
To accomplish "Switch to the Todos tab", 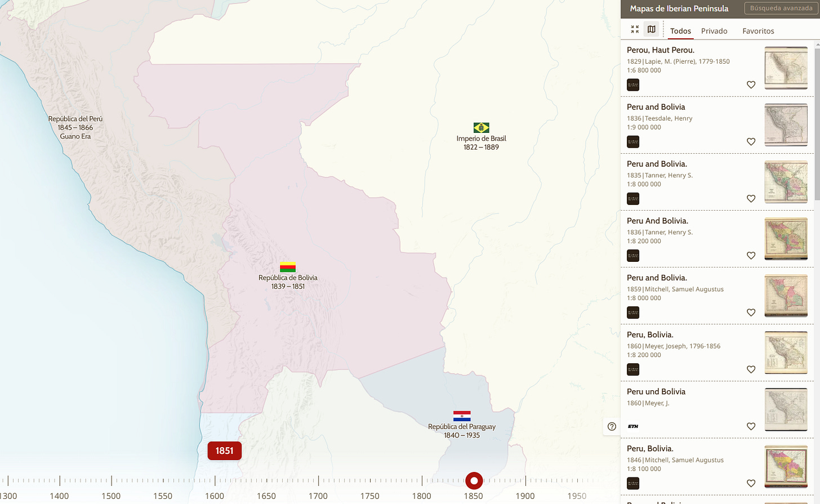I will click(x=680, y=31).
